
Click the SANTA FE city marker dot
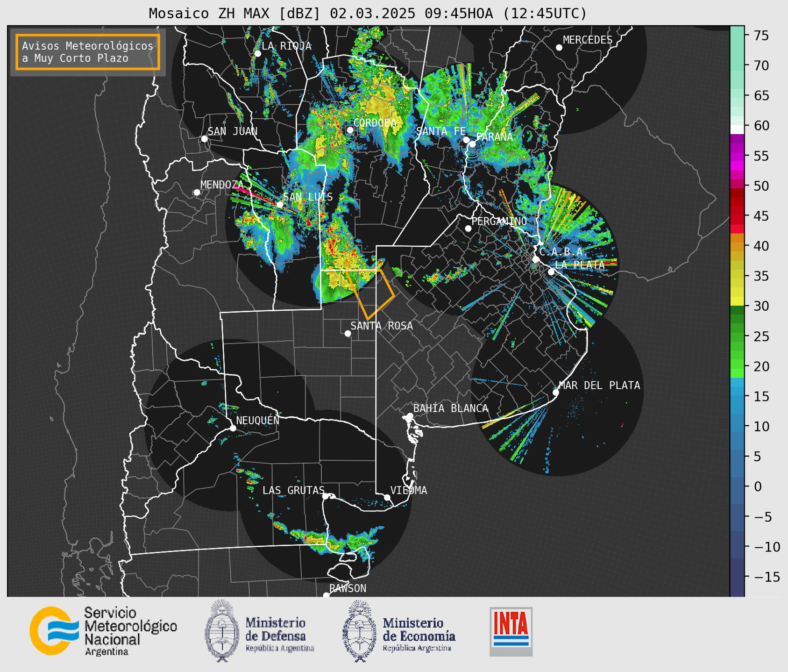[466, 140]
